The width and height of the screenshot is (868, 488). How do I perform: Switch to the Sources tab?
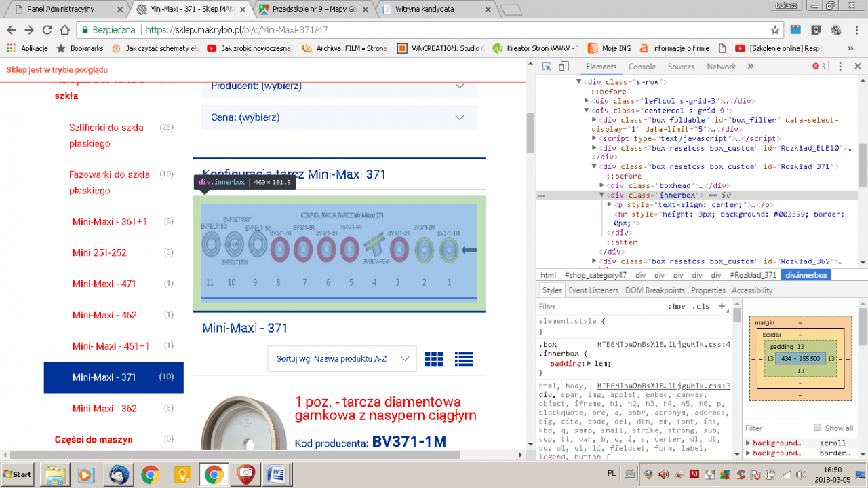[681, 67]
